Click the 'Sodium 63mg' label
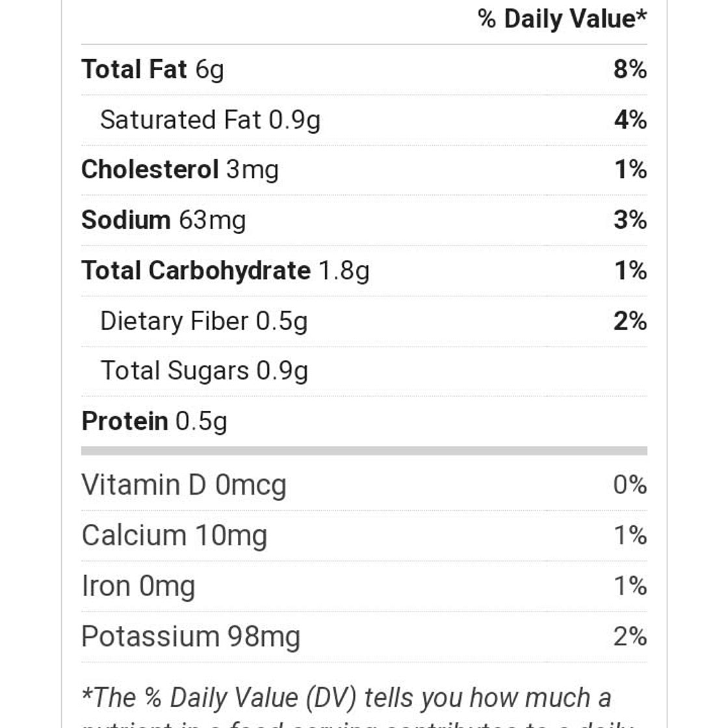 (163, 220)
